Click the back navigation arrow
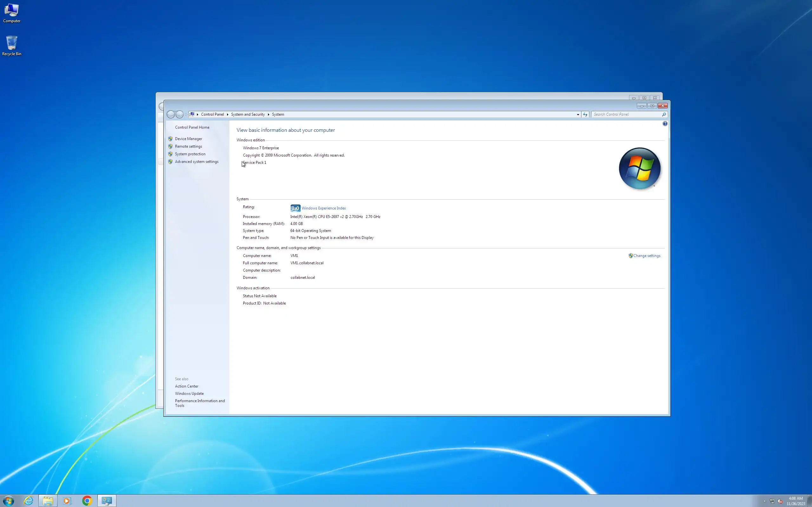812x507 pixels. (171, 115)
